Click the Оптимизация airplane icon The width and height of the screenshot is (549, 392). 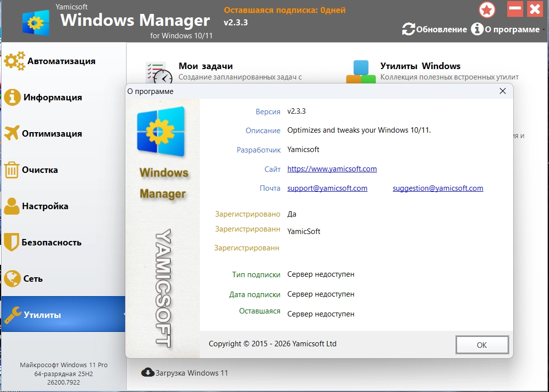[12, 133]
